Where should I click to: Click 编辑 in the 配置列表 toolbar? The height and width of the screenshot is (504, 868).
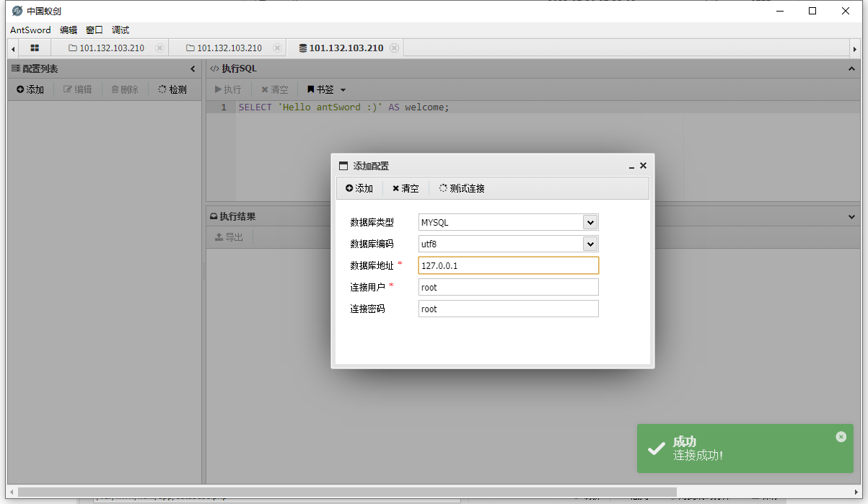(78, 90)
